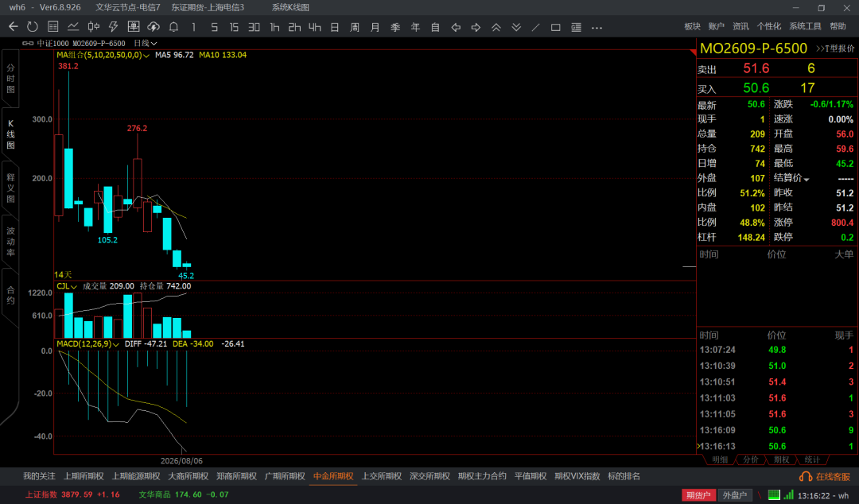Open the more options ellipsis icon
859x504 pixels.
point(597,27)
